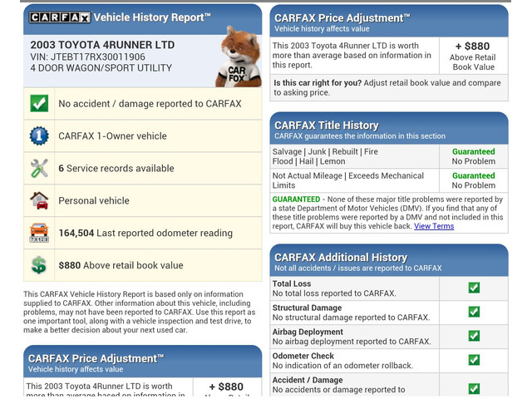Click the + $880 amount in the top-right panel
This screenshot has height=399, width=532.
(x=473, y=47)
